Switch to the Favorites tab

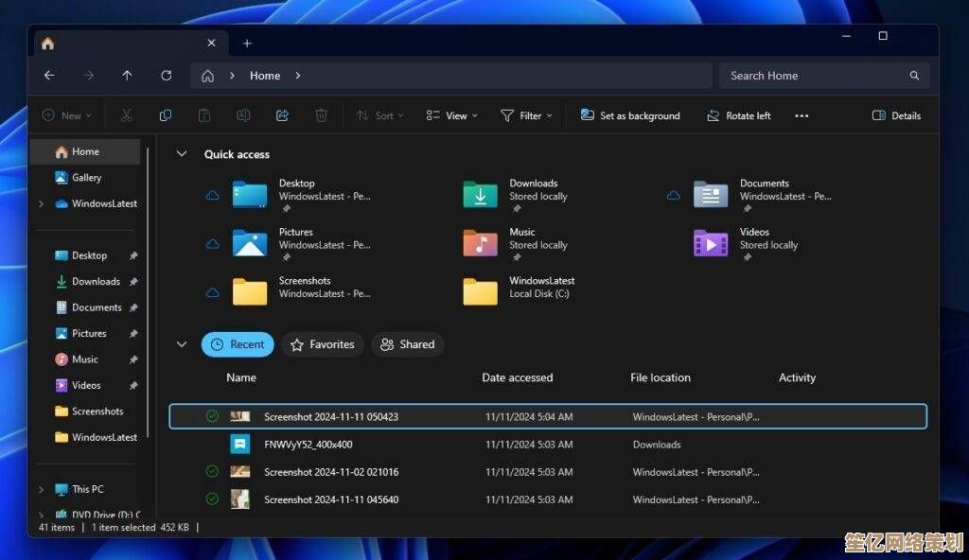coord(322,344)
